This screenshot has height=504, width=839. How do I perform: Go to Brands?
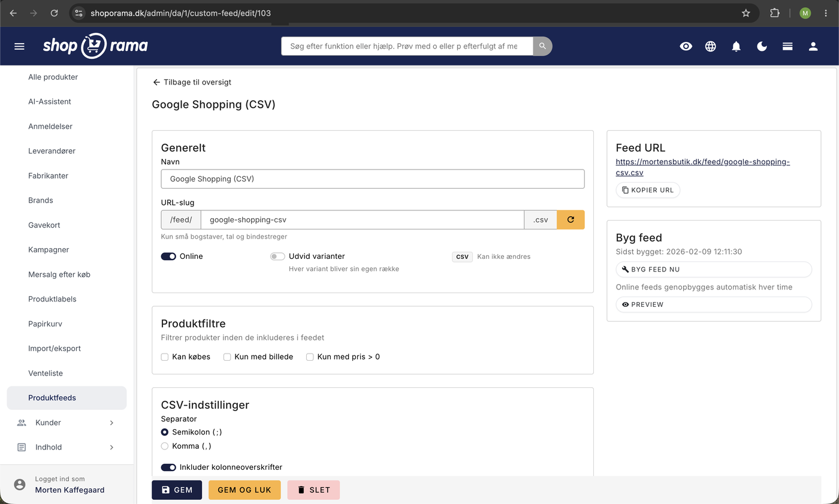coord(41,200)
